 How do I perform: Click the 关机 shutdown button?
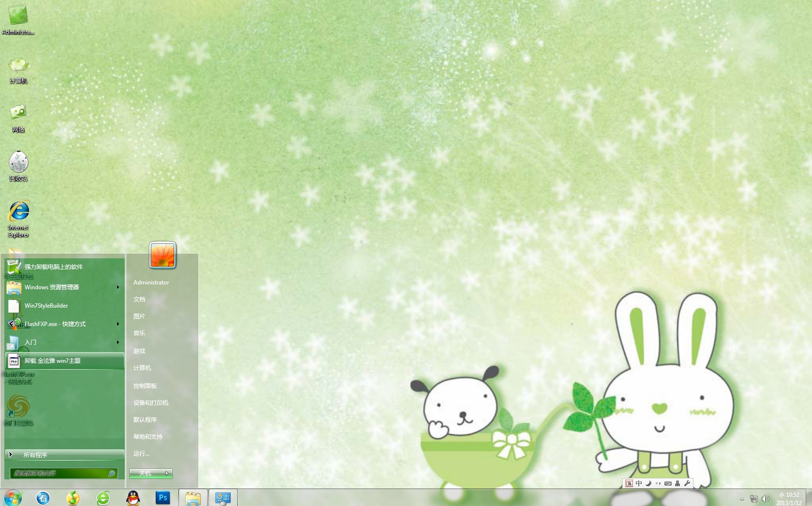(145, 474)
